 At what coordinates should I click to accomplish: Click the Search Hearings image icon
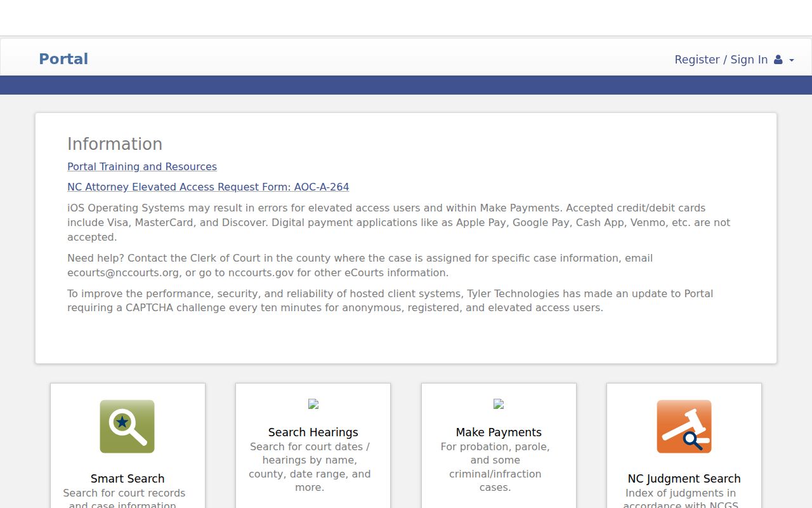(x=313, y=404)
